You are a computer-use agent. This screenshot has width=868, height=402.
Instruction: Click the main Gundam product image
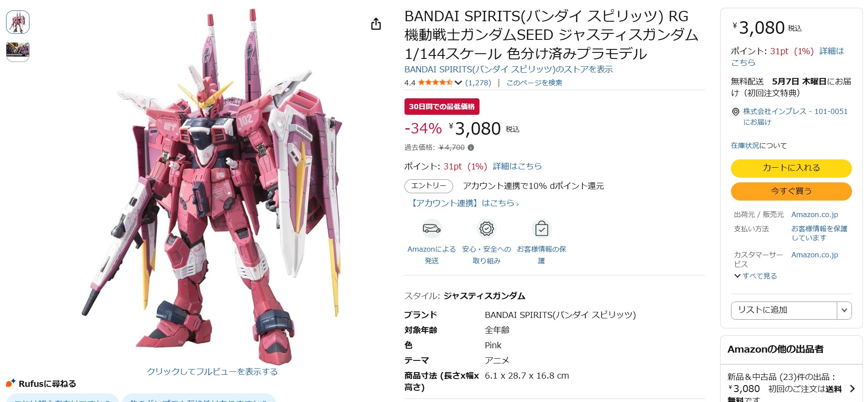[212, 186]
